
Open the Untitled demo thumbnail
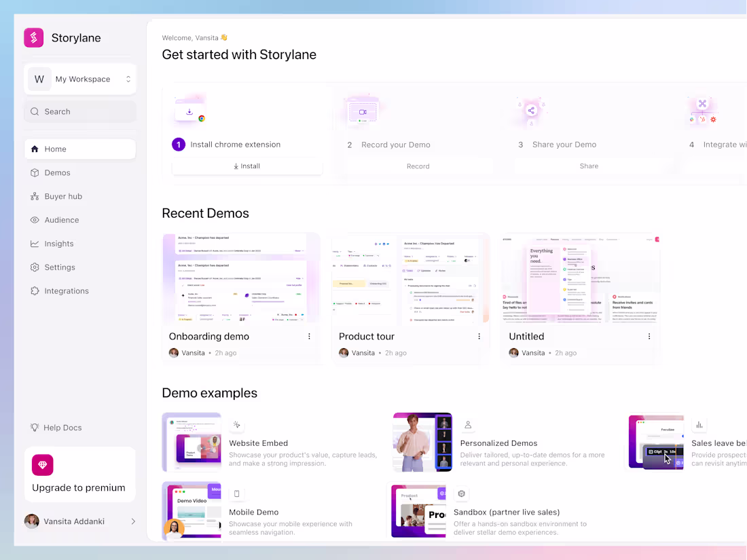pos(581,278)
